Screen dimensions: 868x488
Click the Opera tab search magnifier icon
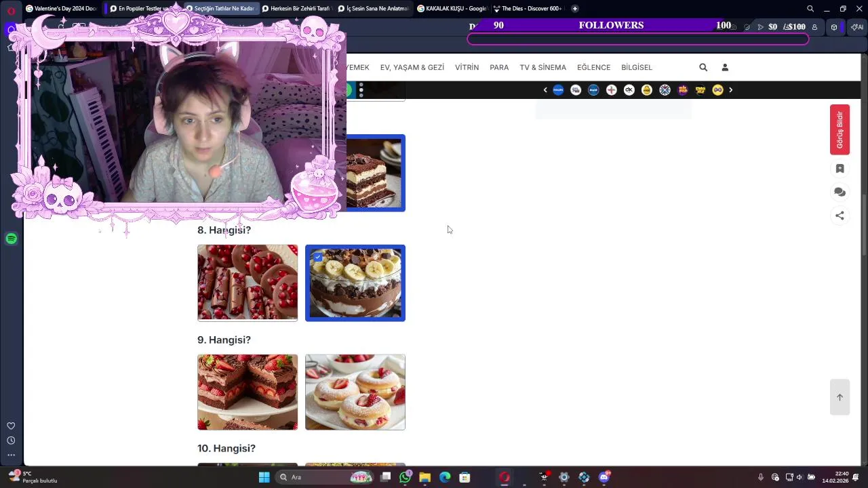(x=810, y=9)
